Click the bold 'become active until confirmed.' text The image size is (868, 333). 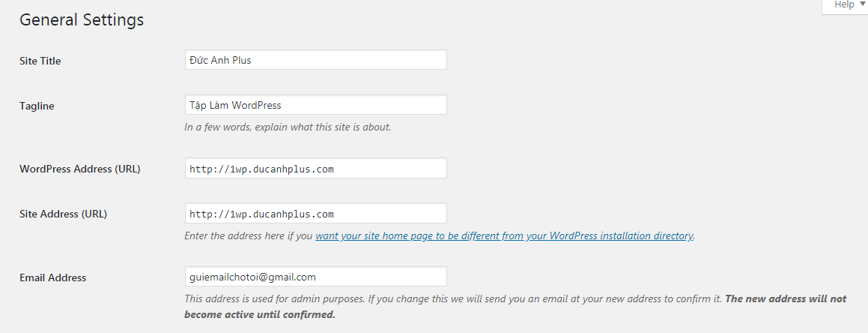coord(260,314)
